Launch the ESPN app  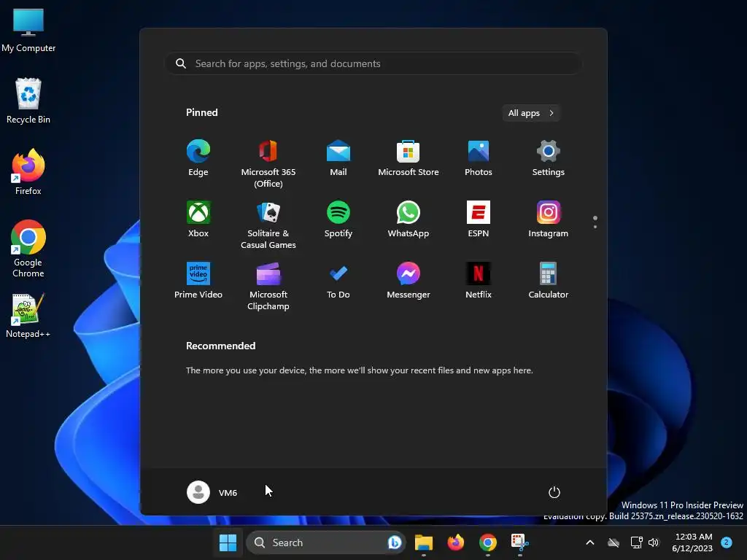[479, 219]
